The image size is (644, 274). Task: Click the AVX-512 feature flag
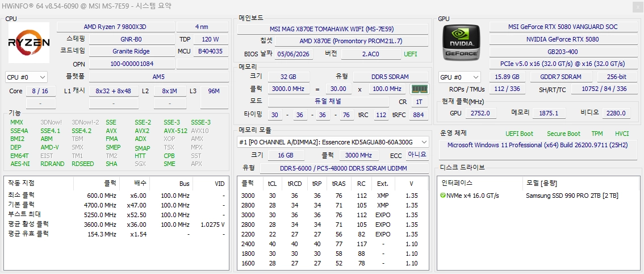pos(175,131)
